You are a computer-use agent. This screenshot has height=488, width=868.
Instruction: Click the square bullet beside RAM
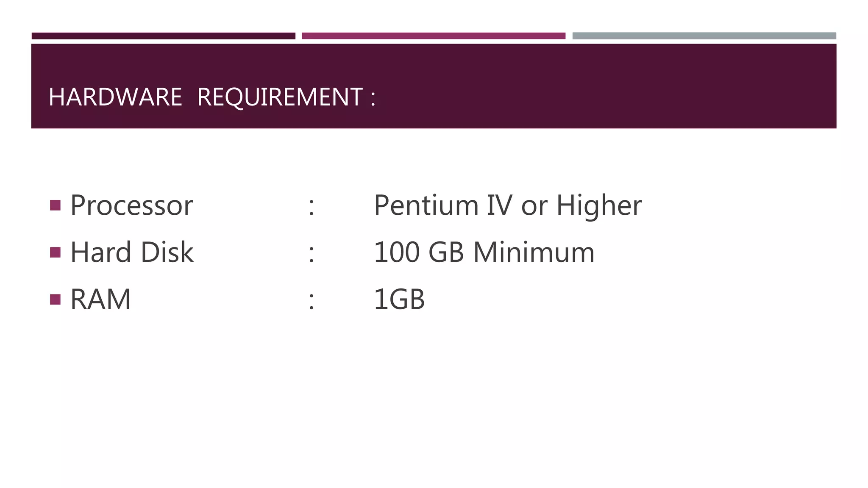click(x=55, y=299)
